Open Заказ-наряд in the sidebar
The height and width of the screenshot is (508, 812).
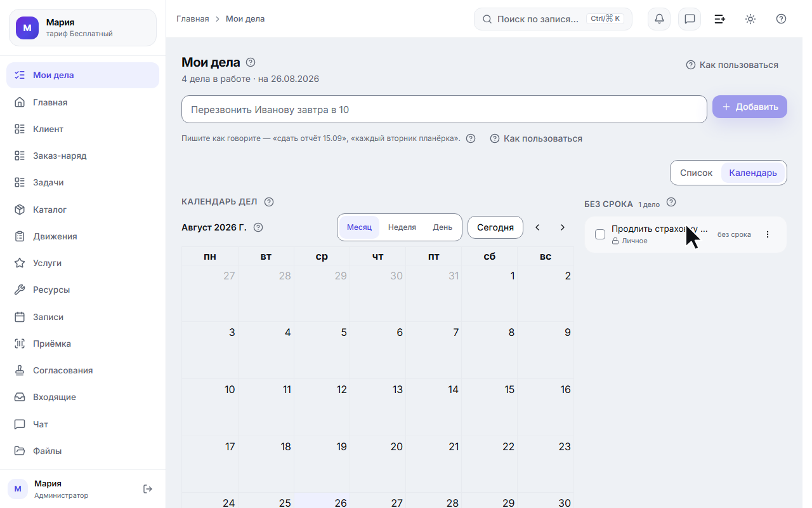[82, 156]
